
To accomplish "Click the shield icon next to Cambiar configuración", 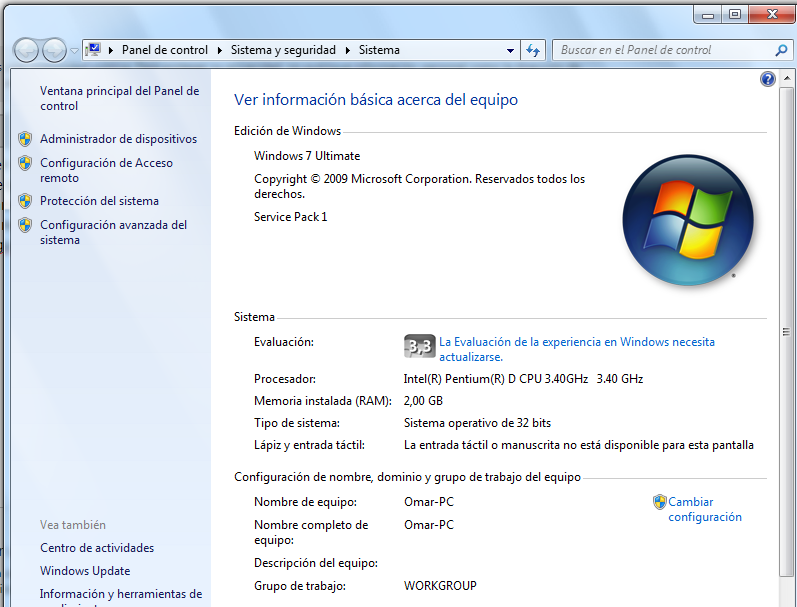I will pos(659,502).
